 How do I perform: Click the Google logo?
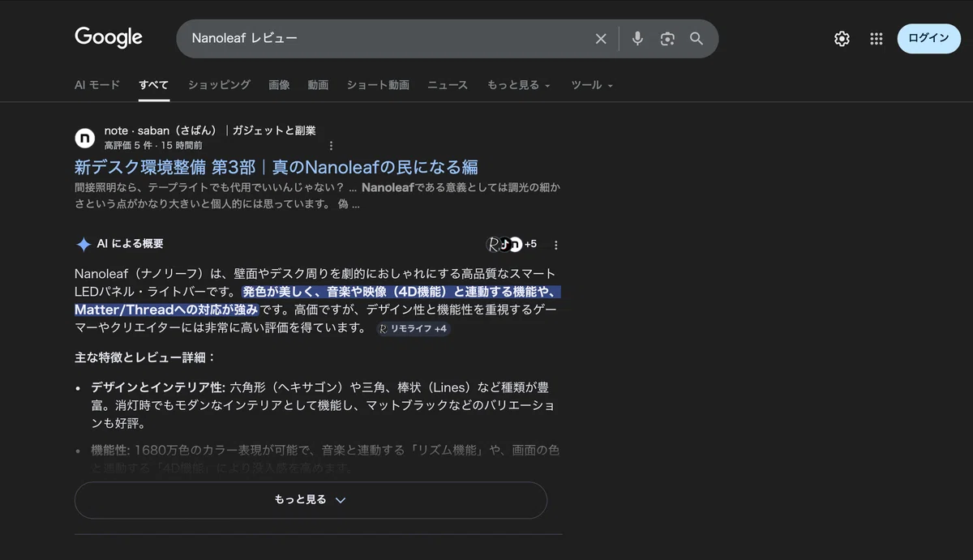coord(109,37)
